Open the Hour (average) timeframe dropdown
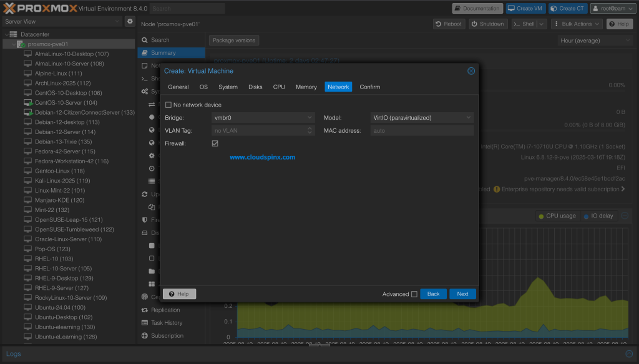The height and width of the screenshot is (364, 639). point(595,40)
